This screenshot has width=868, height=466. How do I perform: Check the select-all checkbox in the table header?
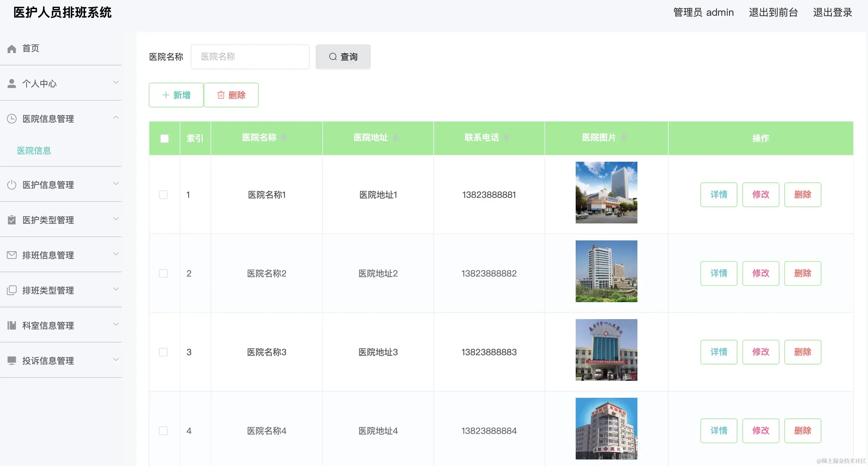(x=165, y=138)
